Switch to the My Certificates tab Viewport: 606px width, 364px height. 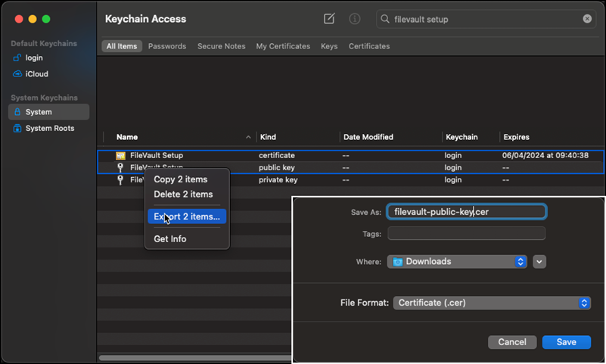click(283, 46)
